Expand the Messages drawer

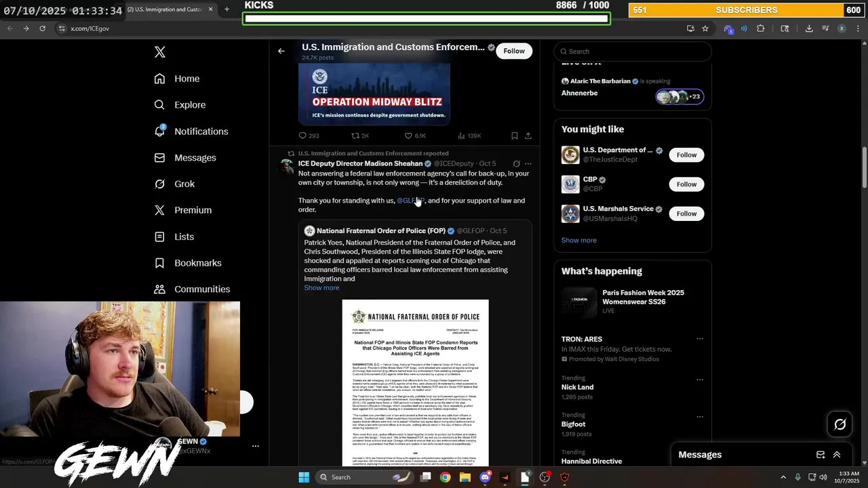pos(837,455)
